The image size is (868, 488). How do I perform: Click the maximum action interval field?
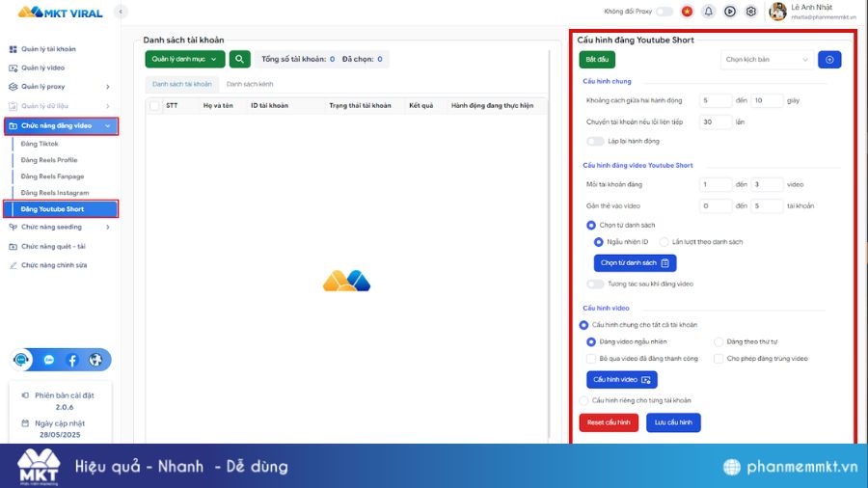[767, 100]
